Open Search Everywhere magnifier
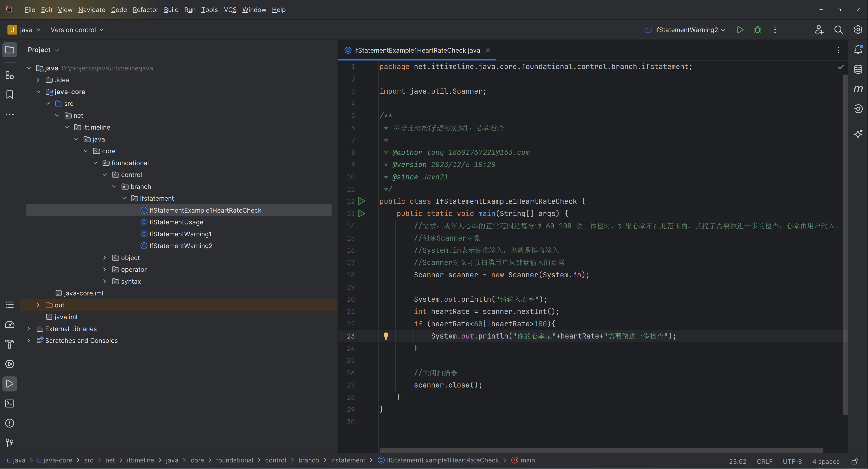The image size is (868, 469). (838, 30)
